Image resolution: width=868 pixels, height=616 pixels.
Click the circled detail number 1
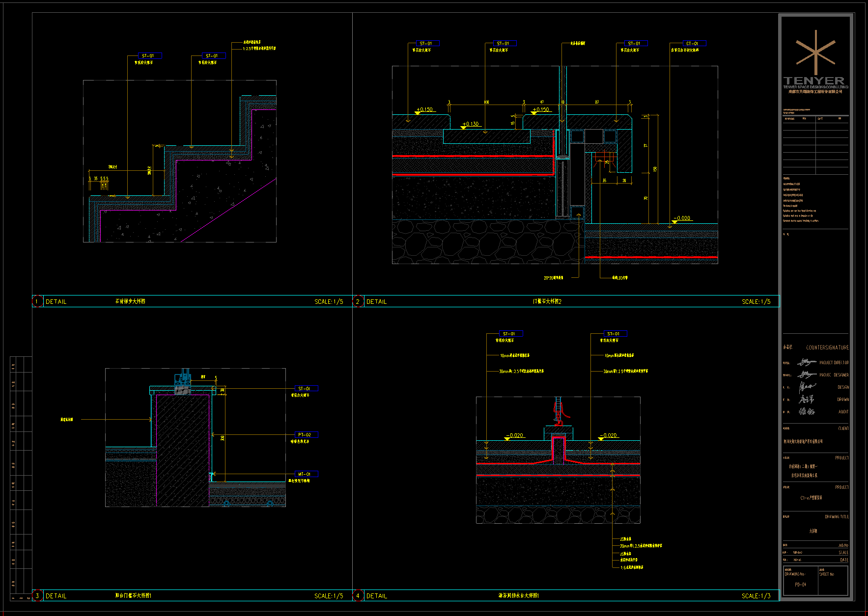(x=37, y=301)
